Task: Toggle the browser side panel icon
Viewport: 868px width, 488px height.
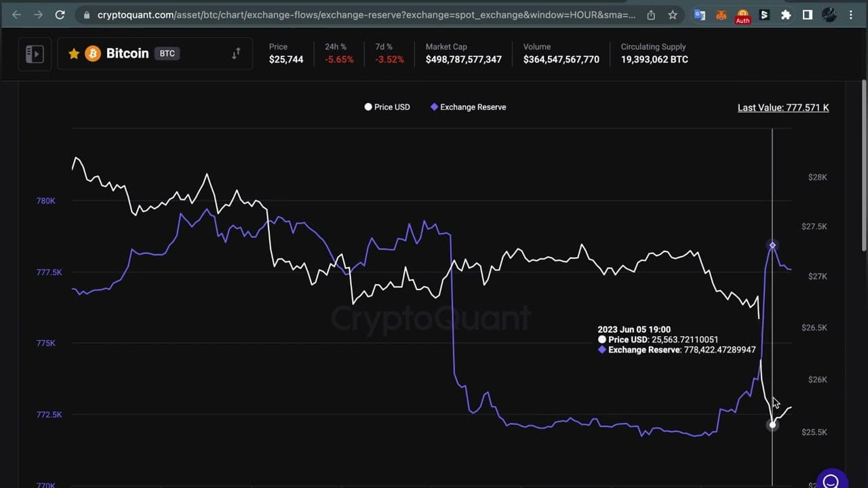Action: point(807,14)
